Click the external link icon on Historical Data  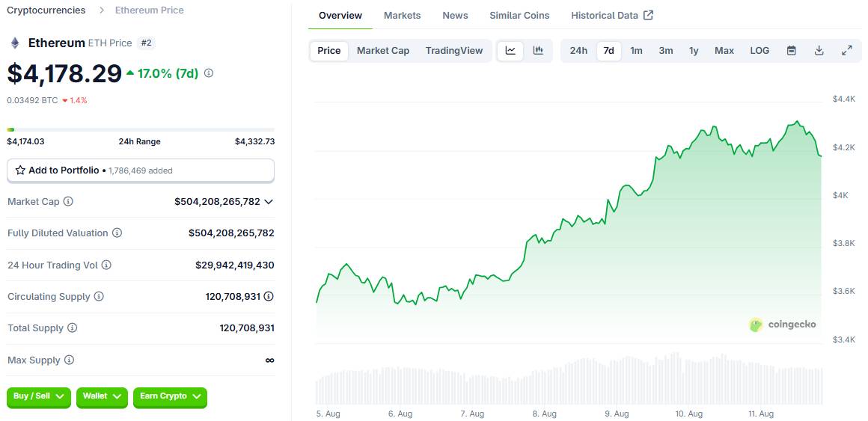pyautogui.click(x=648, y=16)
